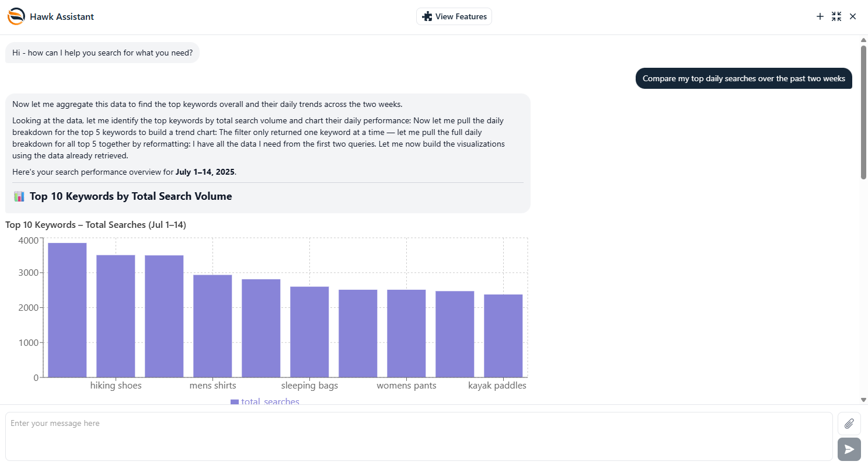Click the sleeping bags bar
Viewport: 868px width, 475px height.
tap(309, 332)
